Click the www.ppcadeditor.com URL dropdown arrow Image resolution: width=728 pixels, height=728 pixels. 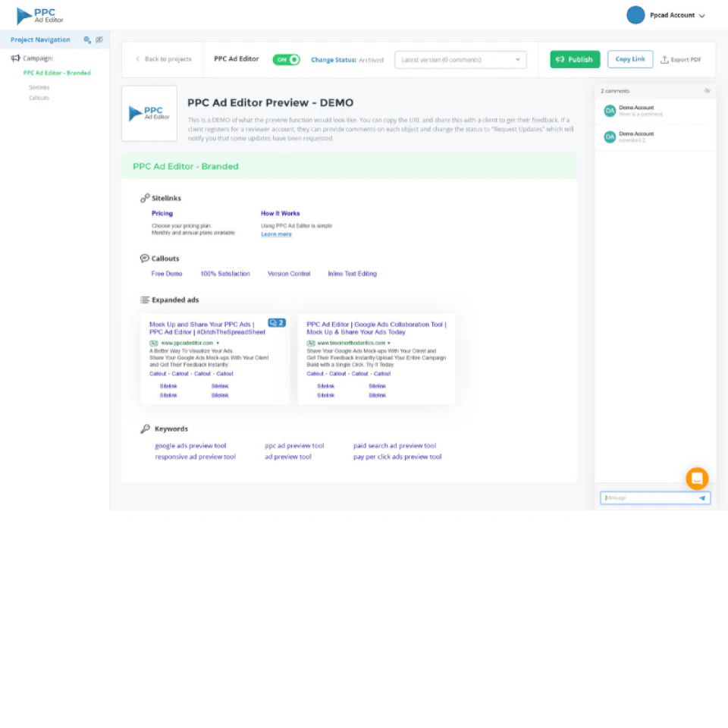pyautogui.click(x=218, y=343)
